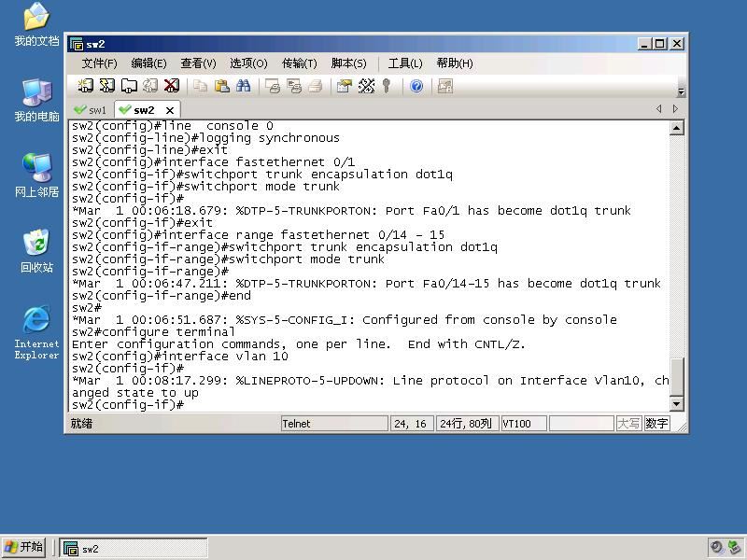747x560 pixels.
Task: Click the 'switchport mode trunk' line under fastethernet 0/1
Action: click(205, 186)
